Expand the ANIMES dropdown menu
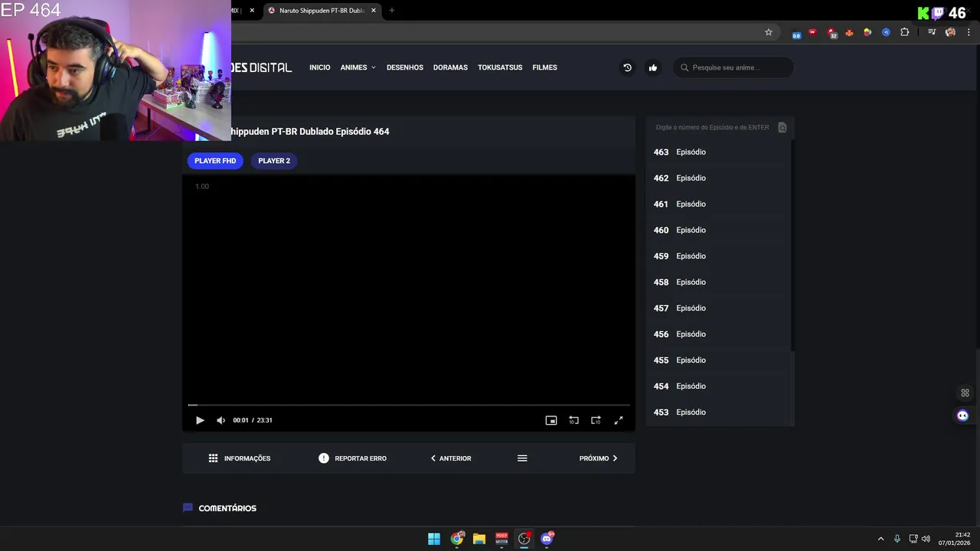Viewport: 980px width, 551px height. (x=358, y=67)
